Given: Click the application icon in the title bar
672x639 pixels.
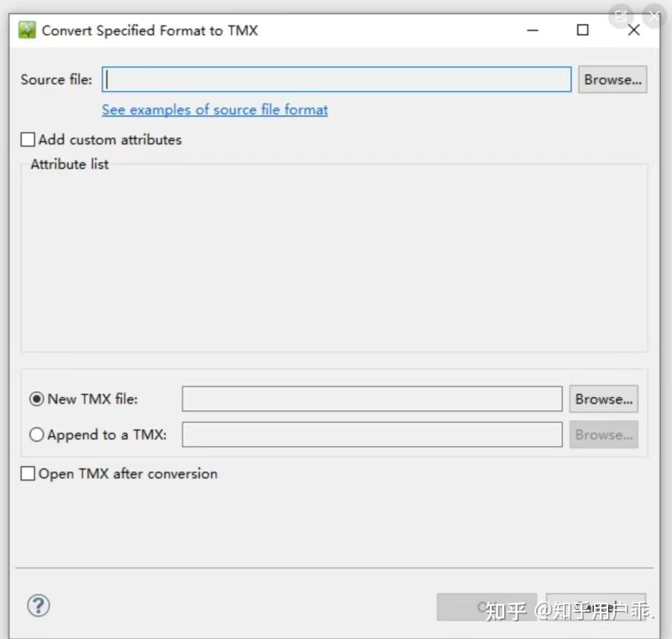Looking at the screenshot, I should (x=26, y=30).
